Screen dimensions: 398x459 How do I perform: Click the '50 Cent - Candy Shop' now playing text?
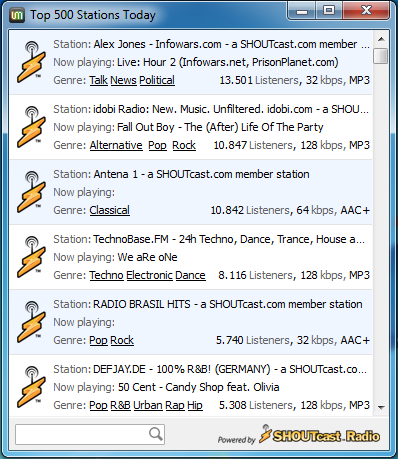199,387
